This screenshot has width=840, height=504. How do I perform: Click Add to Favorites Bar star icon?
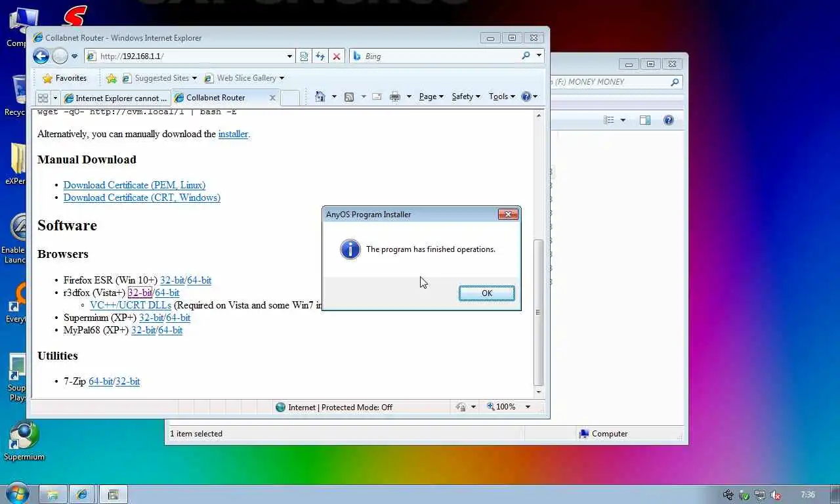click(111, 78)
